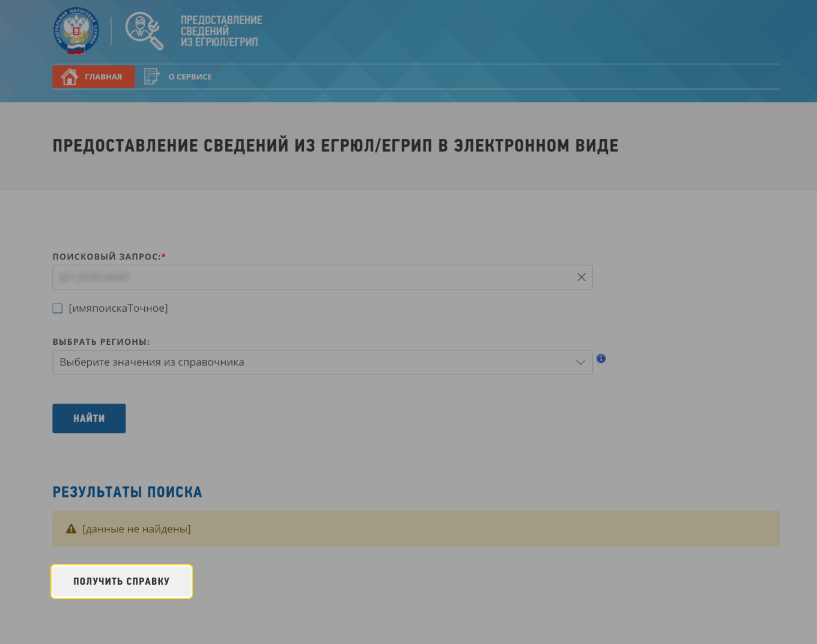Click the Federal Tax Service coat of arms logo
Image resolution: width=817 pixels, height=644 pixels.
(74, 31)
